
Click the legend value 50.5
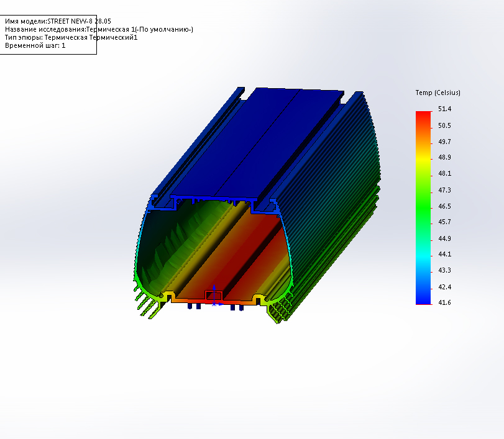click(x=444, y=125)
